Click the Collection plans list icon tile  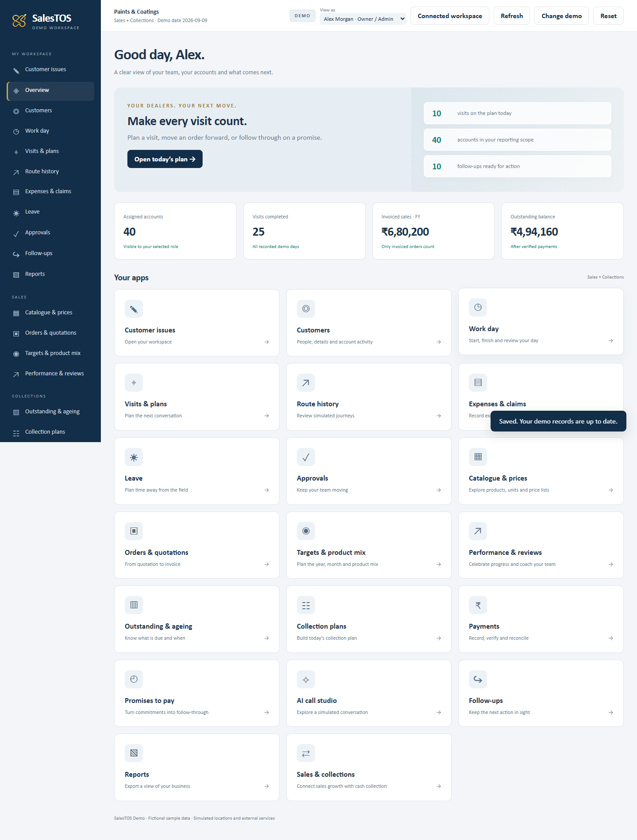pos(306,605)
